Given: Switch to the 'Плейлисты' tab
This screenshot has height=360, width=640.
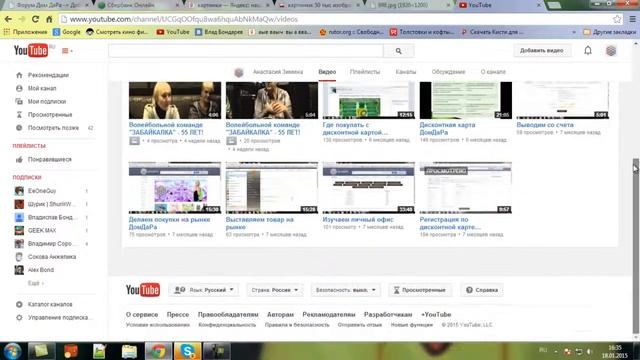Looking at the screenshot, I should 364,72.
